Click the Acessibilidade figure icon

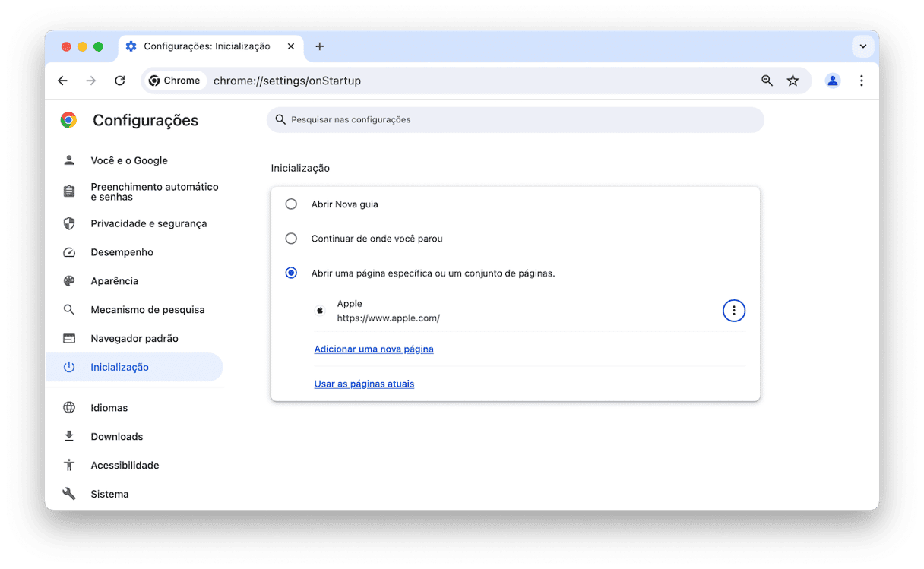point(69,465)
